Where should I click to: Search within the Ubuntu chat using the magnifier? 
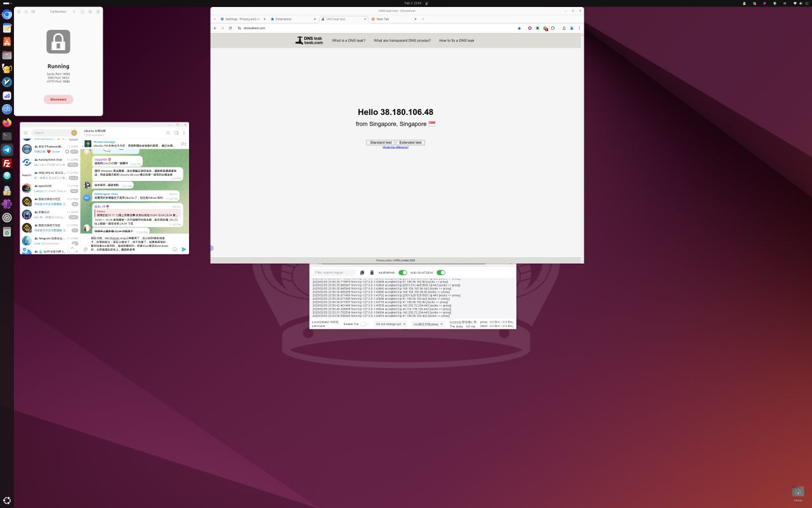tap(168, 133)
